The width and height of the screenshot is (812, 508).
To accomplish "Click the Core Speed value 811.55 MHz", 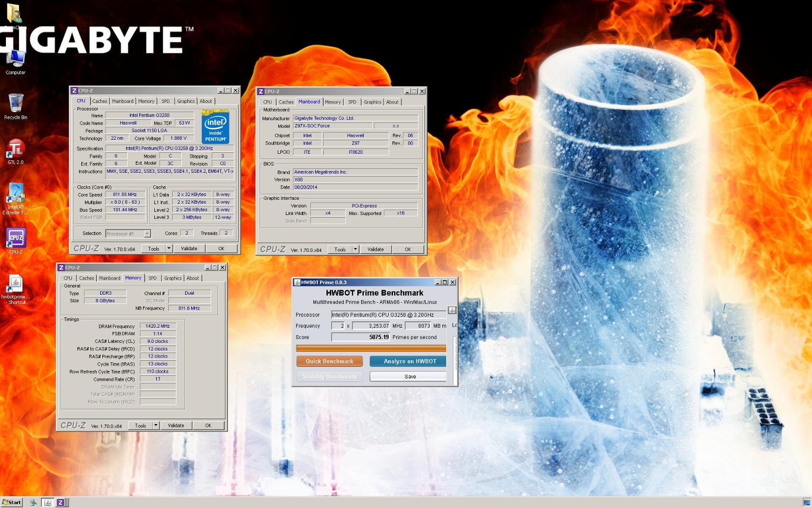I will (x=125, y=194).
